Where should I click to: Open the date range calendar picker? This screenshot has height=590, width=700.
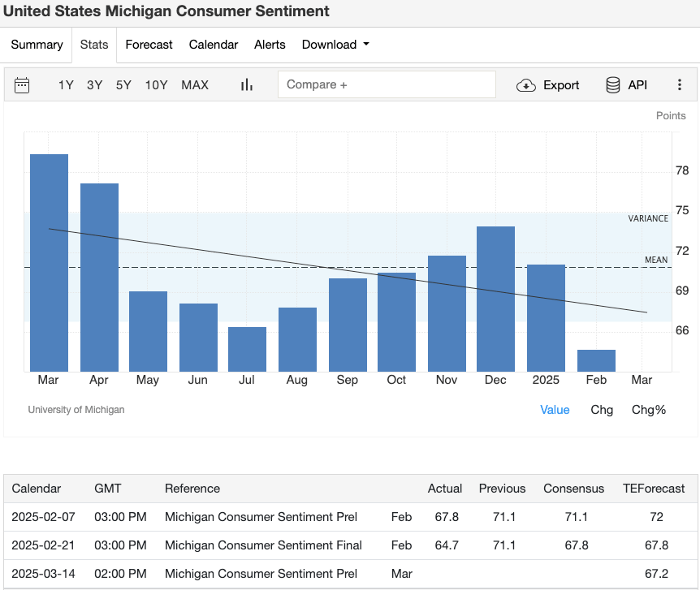(22, 84)
